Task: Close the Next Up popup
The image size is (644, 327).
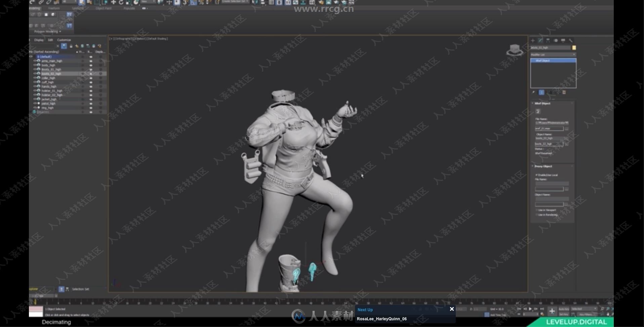Action: point(452,309)
